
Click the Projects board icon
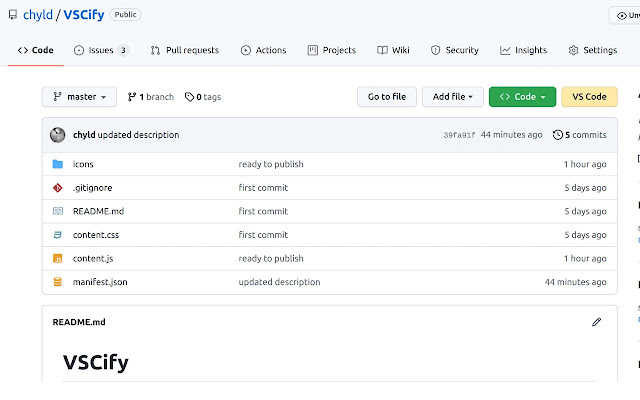(x=313, y=50)
